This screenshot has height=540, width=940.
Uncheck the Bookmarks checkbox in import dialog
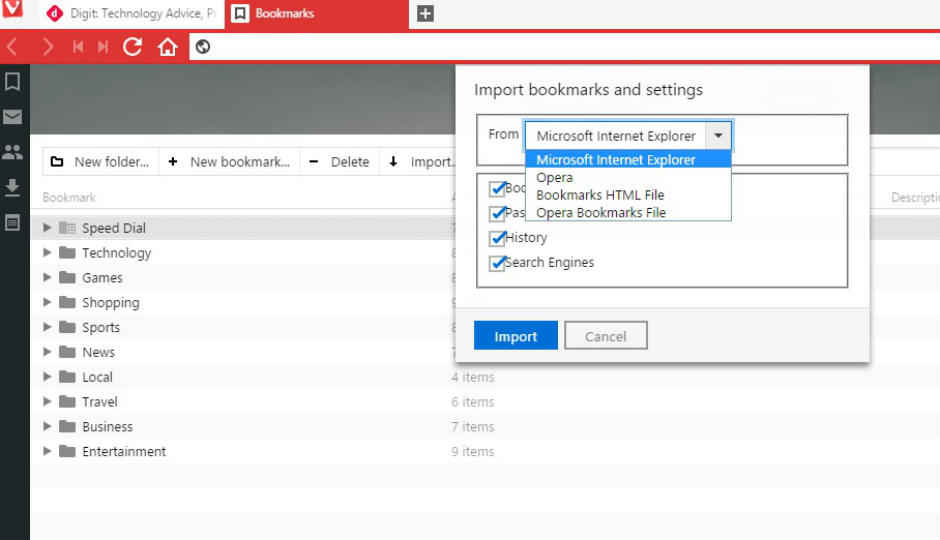point(497,189)
